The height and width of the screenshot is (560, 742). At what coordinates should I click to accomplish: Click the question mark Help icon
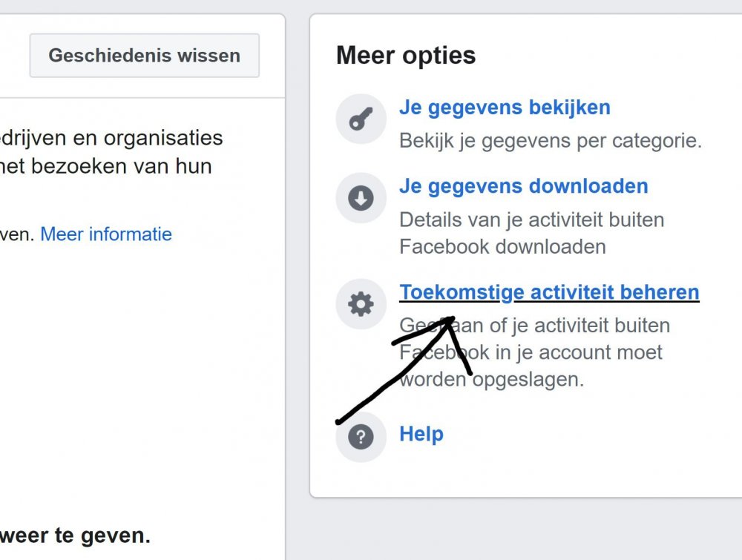(x=361, y=437)
